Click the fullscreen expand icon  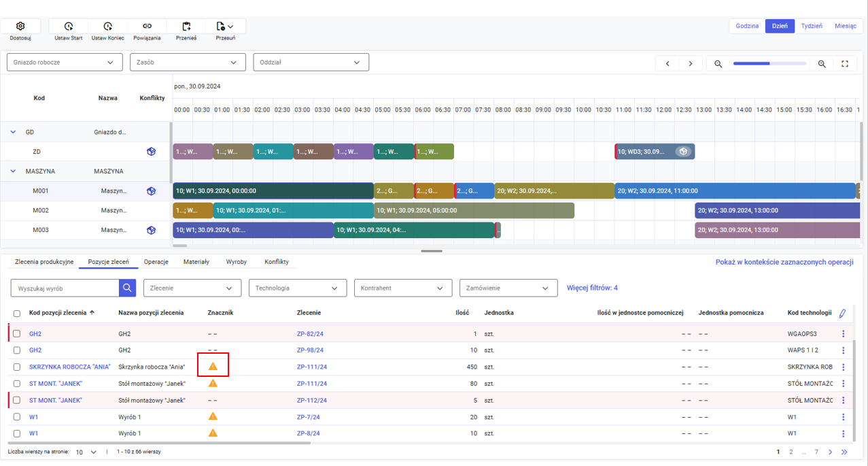(x=845, y=63)
